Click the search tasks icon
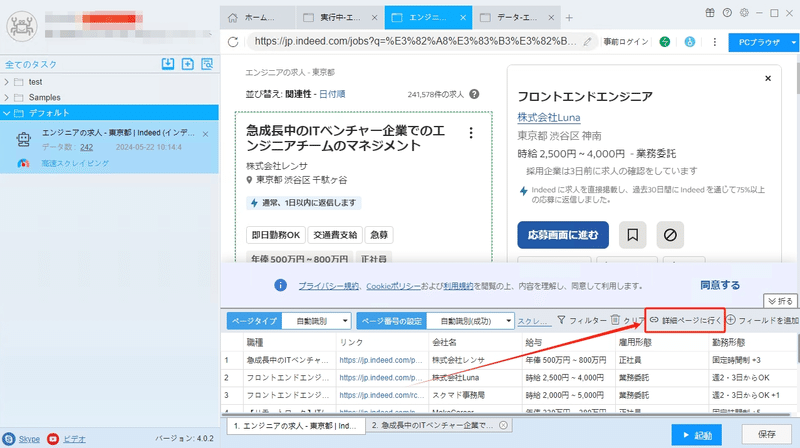Viewport: 800px width, 448px height. [x=207, y=64]
